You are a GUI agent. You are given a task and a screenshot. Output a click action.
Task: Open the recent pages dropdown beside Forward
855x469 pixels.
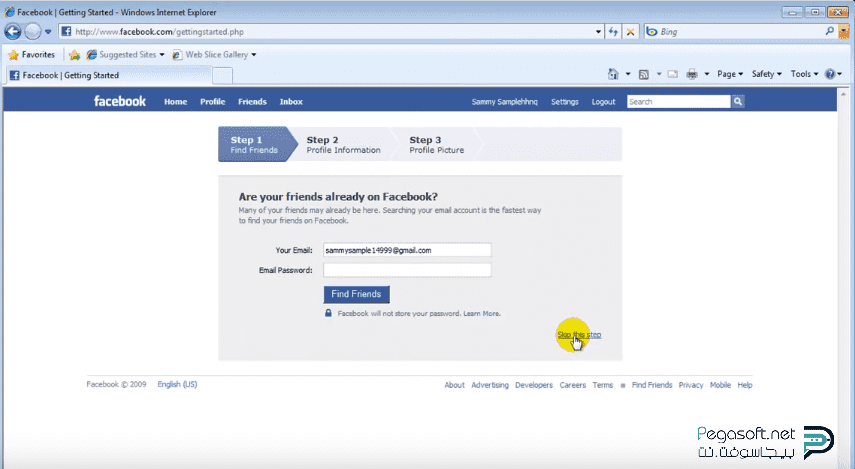[48, 32]
